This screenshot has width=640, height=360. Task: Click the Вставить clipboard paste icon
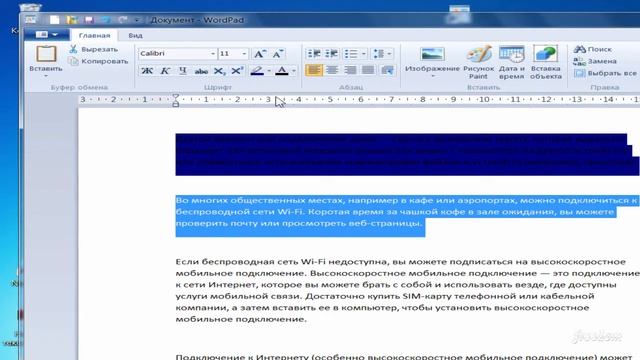(46, 54)
